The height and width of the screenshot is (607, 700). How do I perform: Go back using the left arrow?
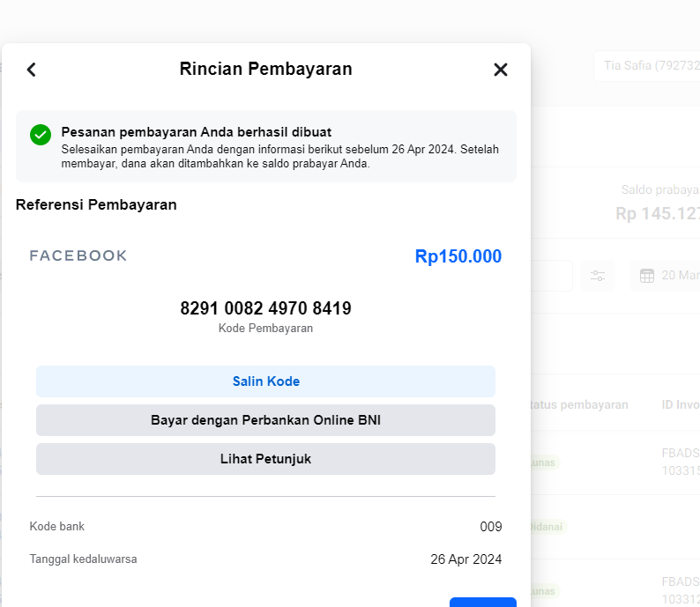click(x=32, y=70)
